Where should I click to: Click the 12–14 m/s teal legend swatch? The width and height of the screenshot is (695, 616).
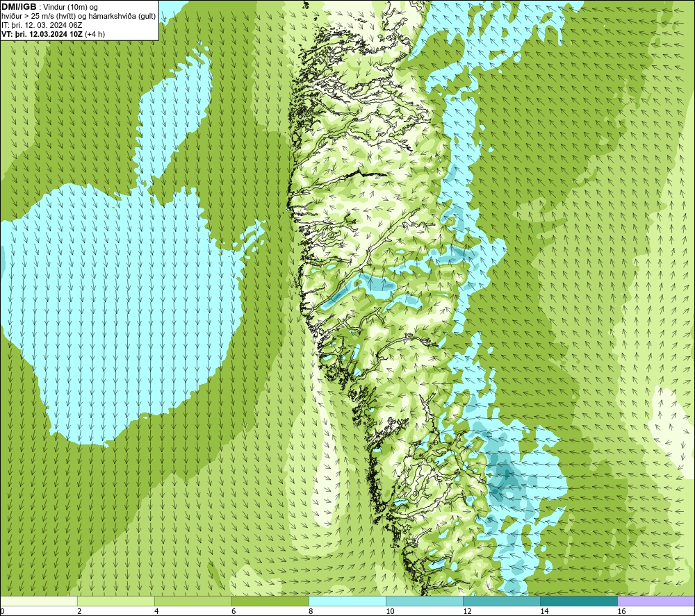pyautogui.click(x=502, y=601)
